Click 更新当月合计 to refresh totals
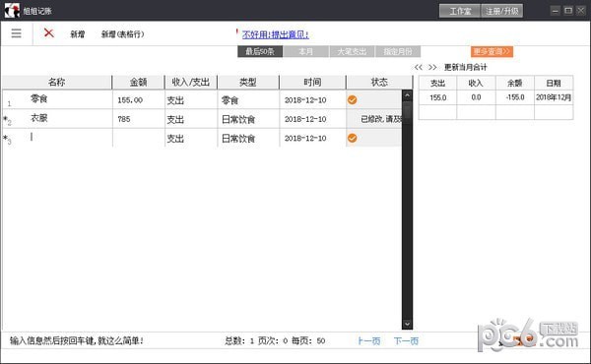Screen dimensions: 591x364 [466, 67]
